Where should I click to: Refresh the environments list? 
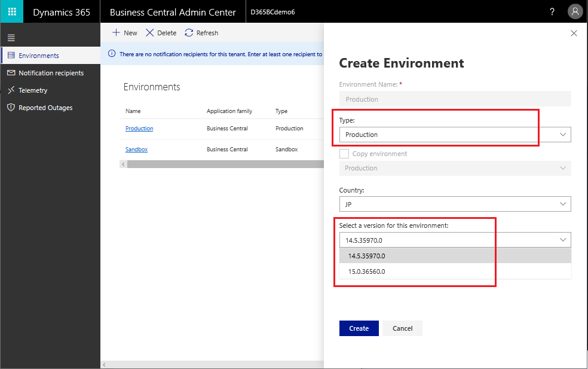201,33
